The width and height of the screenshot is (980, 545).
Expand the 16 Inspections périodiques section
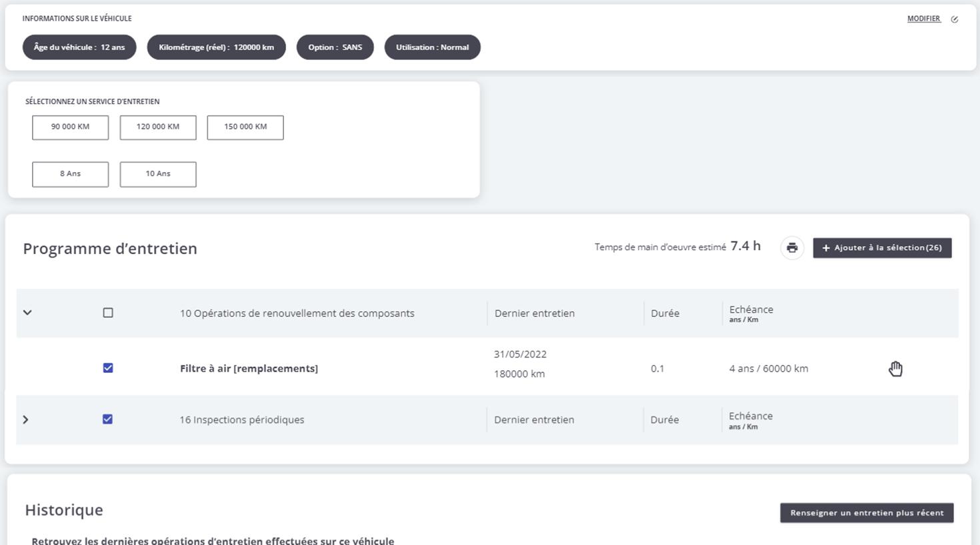tap(26, 420)
